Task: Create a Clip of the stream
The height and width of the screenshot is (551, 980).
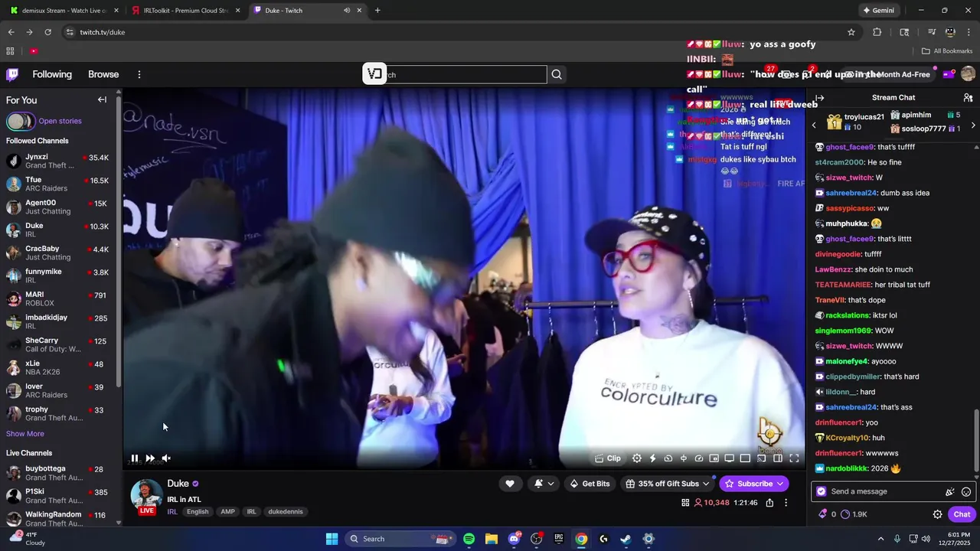Action: click(x=609, y=458)
